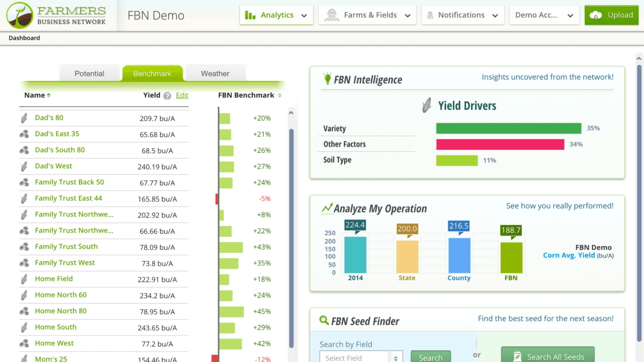The width and height of the screenshot is (644, 362).
Task: Click the Upload cloud icon
Action: pyautogui.click(x=596, y=15)
